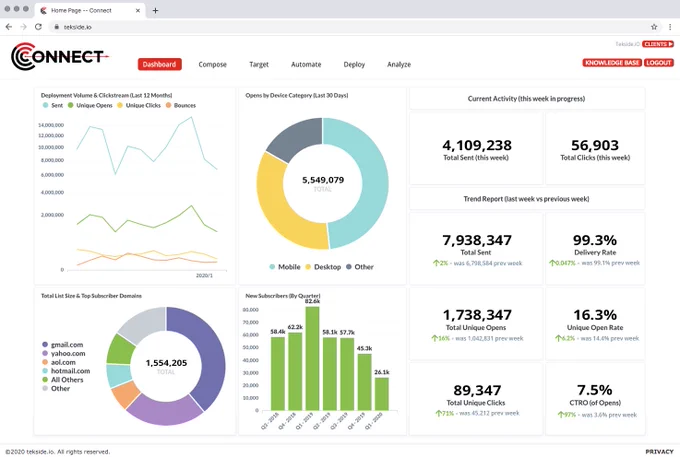
Task: Toggle the yahoo.com legend entry
Action: [x=64, y=353]
